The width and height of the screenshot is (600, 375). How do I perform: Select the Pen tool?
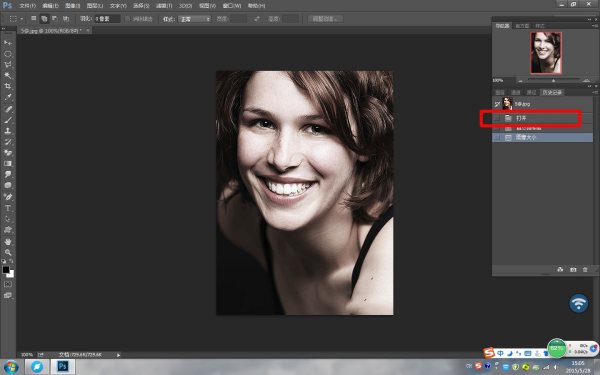(x=8, y=197)
